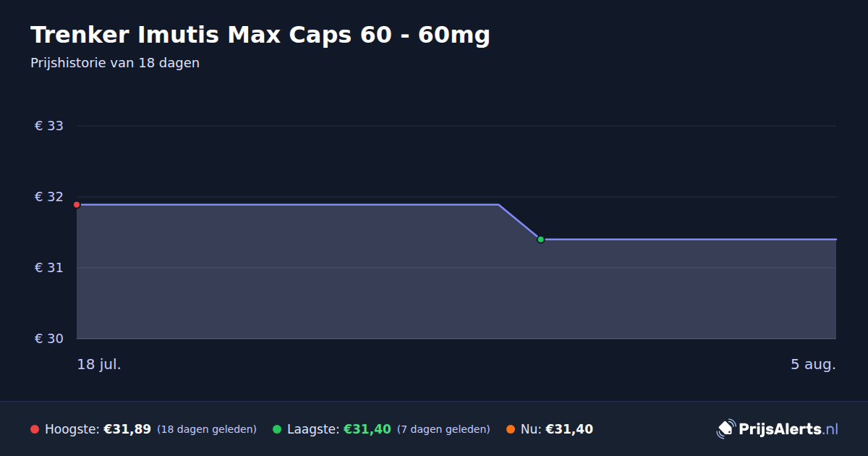Click the € 32 axis label
Viewport: 868px width, 456px height.
pyautogui.click(x=49, y=197)
